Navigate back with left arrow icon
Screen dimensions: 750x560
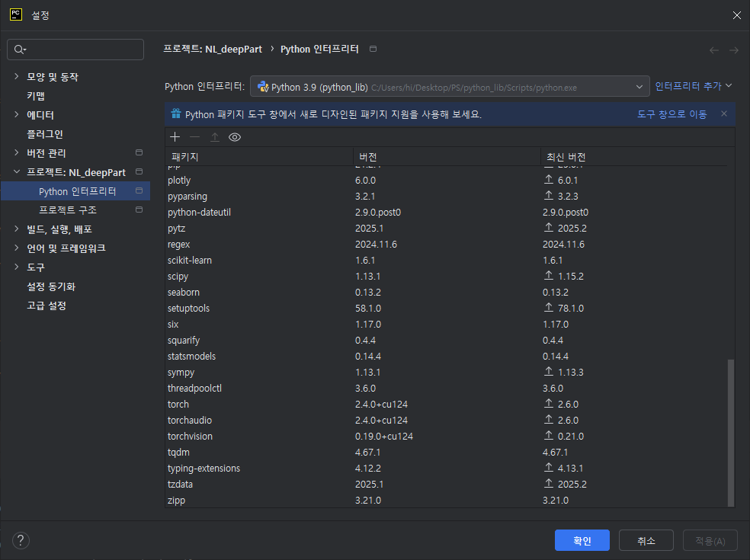pos(714,50)
